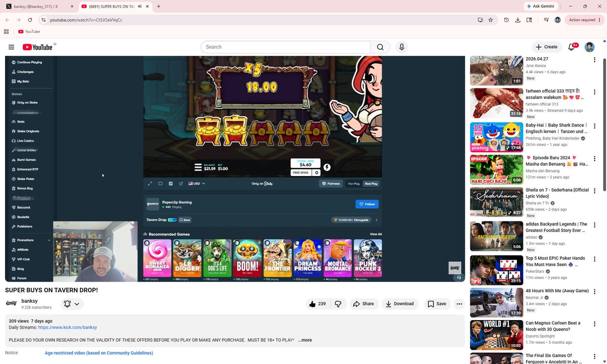Open the new tab plus button
This screenshot has width=607, height=364.
click(159, 7)
